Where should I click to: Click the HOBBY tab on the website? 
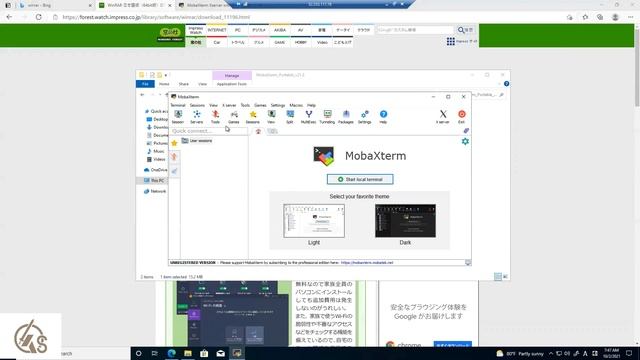click(x=301, y=42)
